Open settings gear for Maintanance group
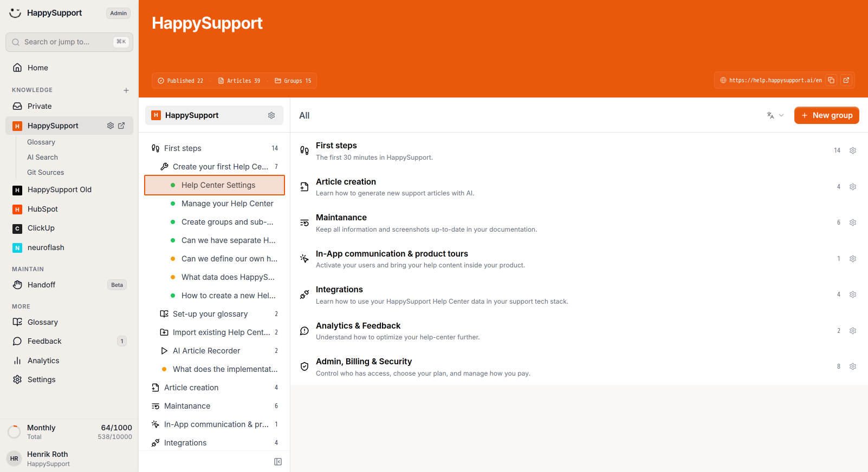Viewport: 868px width, 472px height. tap(853, 222)
